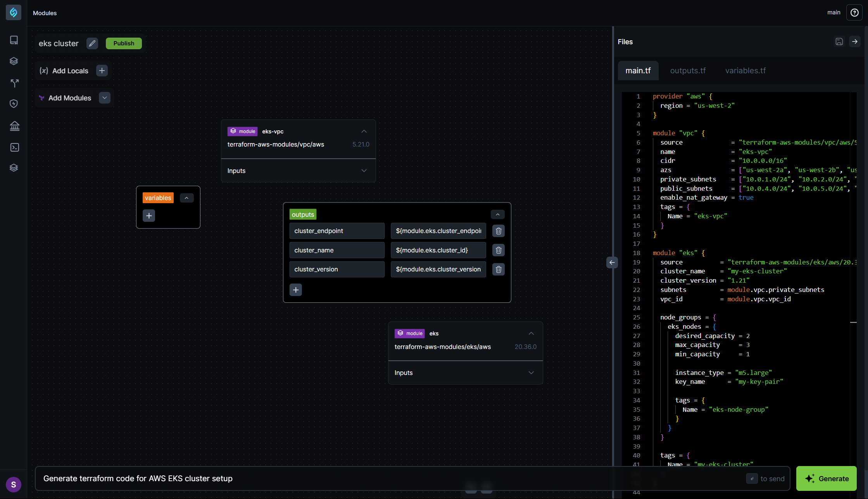Edit the cluster_endpoint name field
This screenshot has height=499, width=868.
(x=337, y=231)
